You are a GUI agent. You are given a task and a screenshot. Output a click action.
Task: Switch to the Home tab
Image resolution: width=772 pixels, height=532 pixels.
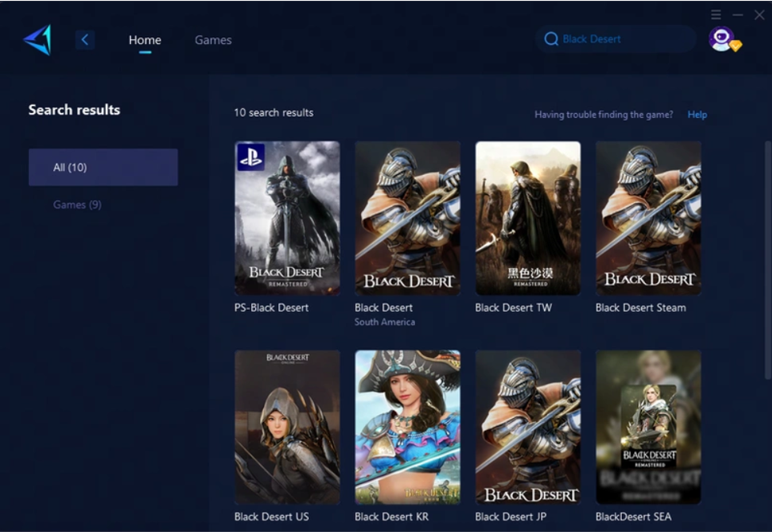pyautogui.click(x=144, y=40)
